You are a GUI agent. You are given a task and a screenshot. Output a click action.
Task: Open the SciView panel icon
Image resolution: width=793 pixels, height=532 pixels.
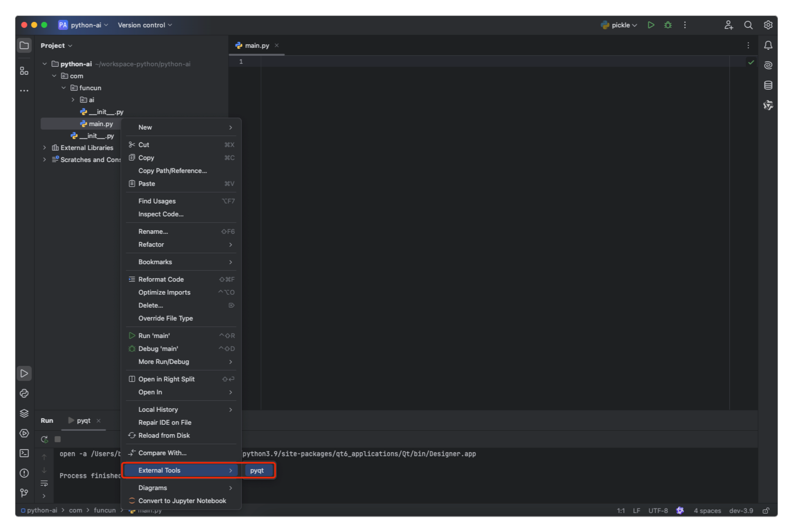[768, 105]
